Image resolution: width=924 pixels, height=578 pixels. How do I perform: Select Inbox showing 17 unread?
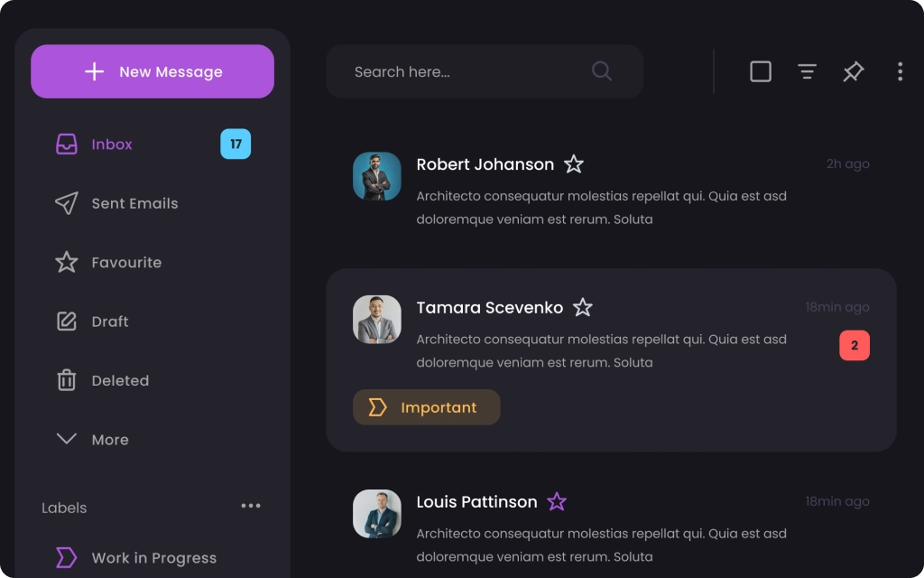tap(110, 144)
